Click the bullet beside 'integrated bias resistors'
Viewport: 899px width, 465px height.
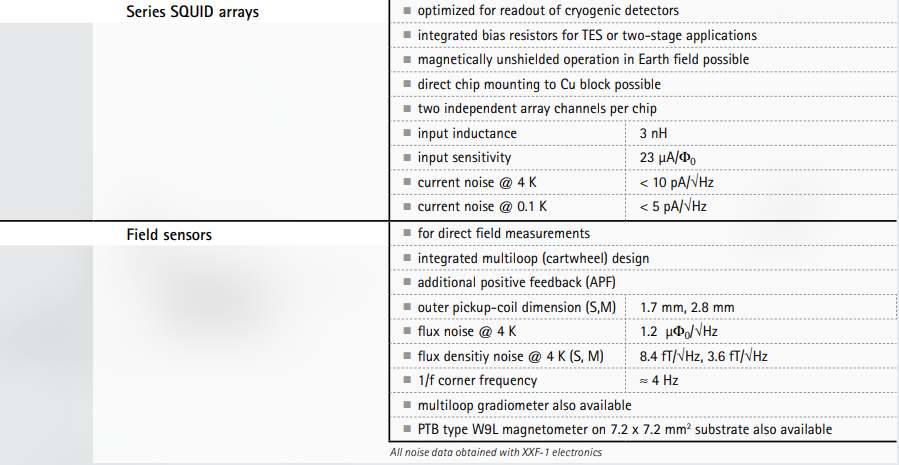pos(407,35)
